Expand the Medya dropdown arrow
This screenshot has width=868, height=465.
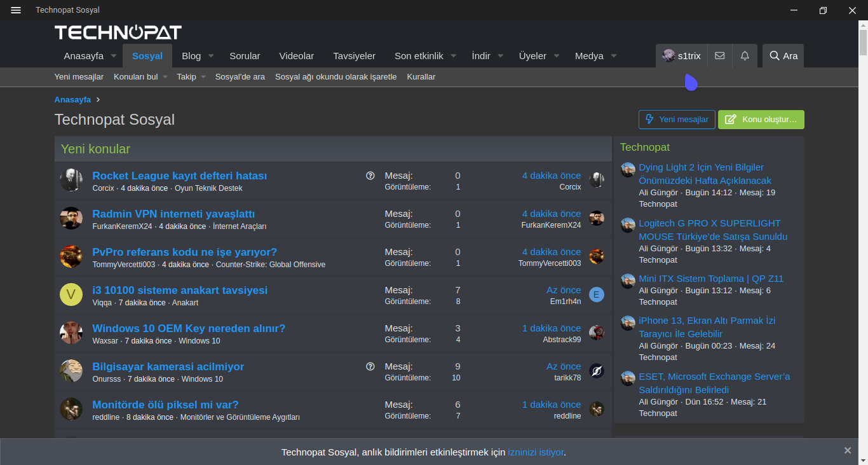(614, 56)
